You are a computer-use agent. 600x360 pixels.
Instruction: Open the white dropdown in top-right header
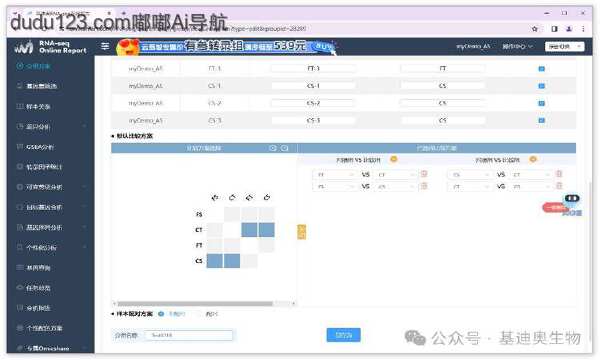[564, 47]
